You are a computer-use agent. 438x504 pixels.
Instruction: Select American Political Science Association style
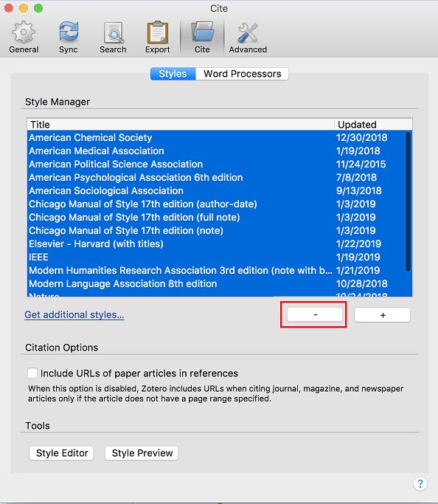220,165
